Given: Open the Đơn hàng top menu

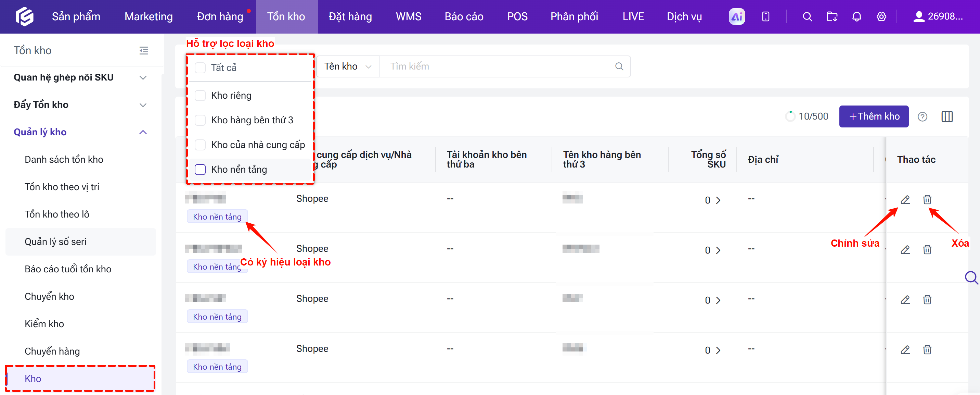Looking at the screenshot, I should [220, 16].
